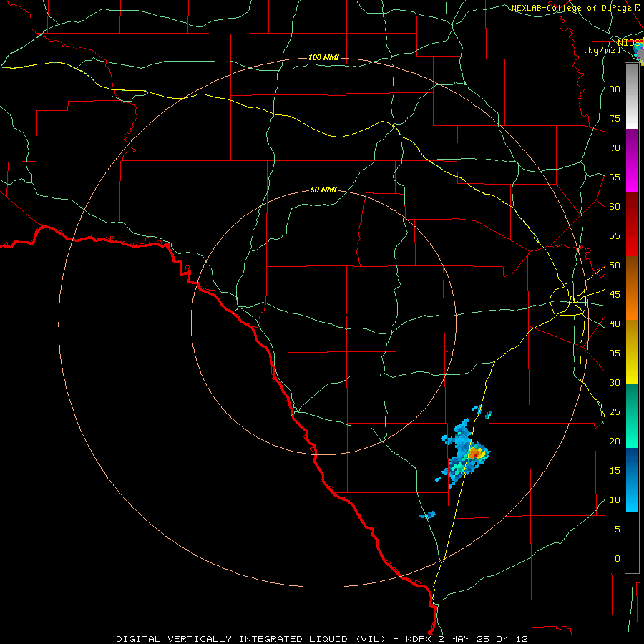Screen dimensions: 644x644
Task: Select the 30 value on the VIL scale
Action: pyautogui.click(x=615, y=383)
